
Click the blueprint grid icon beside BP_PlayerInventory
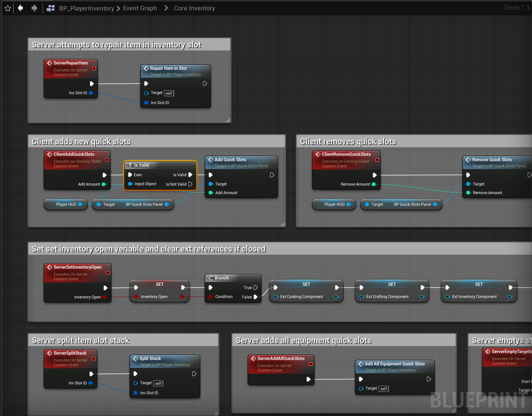click(50, 8)
